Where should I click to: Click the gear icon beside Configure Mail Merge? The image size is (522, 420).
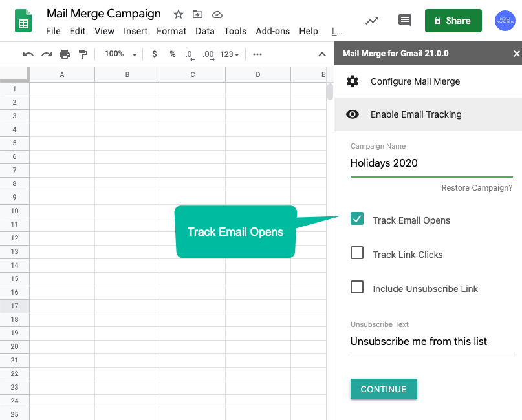coord(353,81)
